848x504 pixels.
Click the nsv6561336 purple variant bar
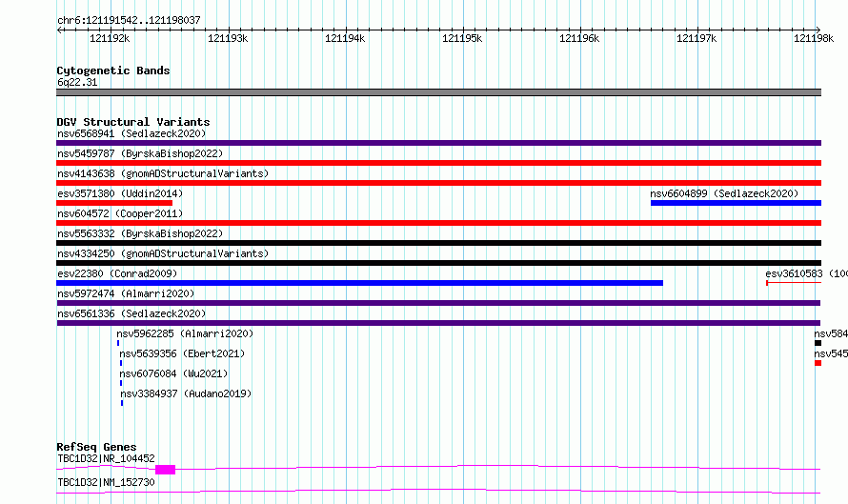tap(438, 323)
